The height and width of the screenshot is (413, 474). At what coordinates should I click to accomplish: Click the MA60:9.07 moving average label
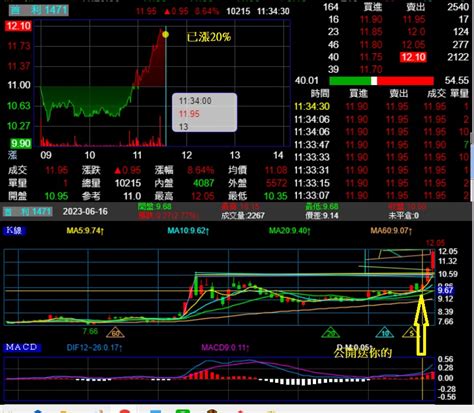391,231
